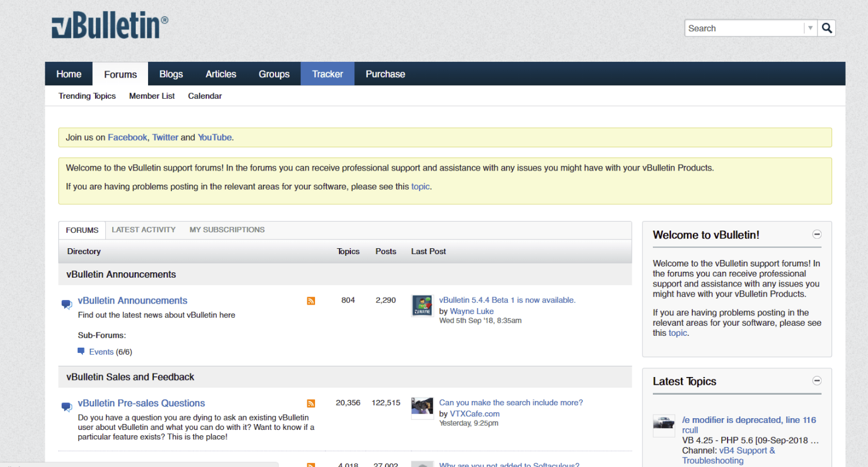The width and height of the screenshot is (868, 467).
Task: Select the Forums navigation tab
Action: click(x=120, y=74)
